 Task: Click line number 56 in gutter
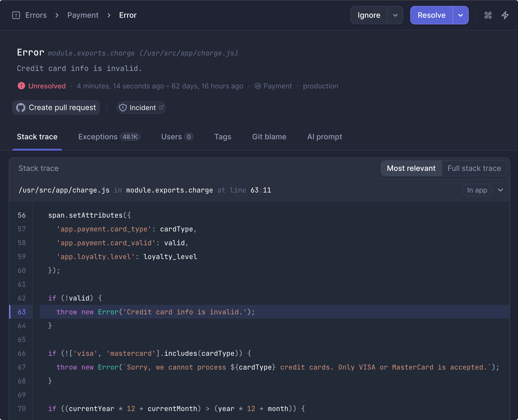pos(21,215)
